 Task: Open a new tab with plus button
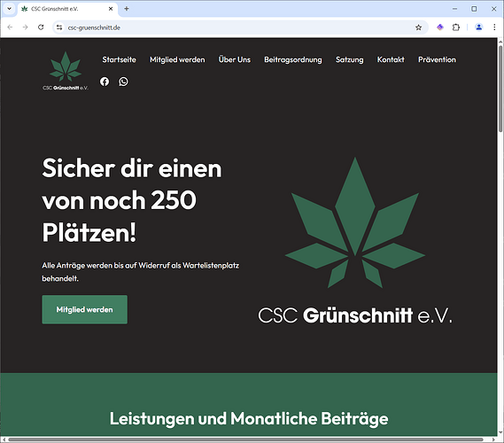127,9
